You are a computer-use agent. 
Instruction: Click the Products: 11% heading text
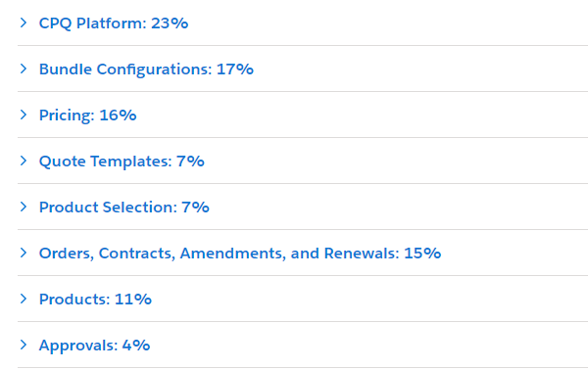(x=95, y=300)
